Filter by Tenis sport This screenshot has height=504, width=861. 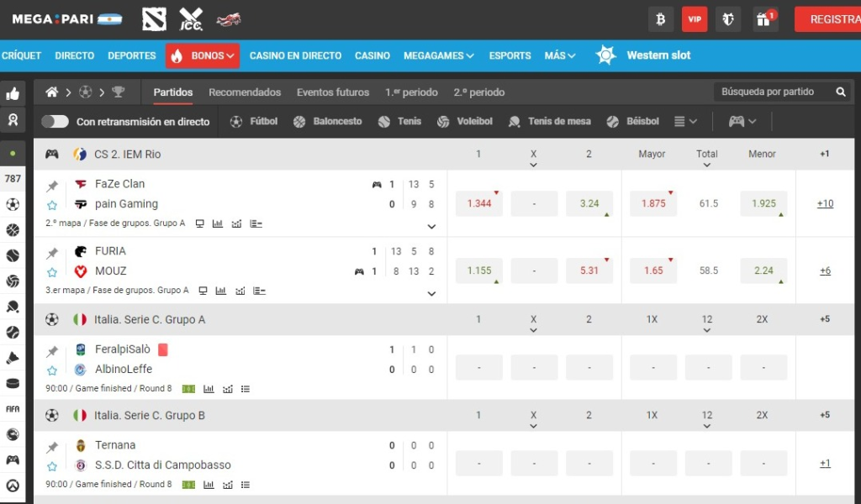pyautogui.click(x=399, y=122)
